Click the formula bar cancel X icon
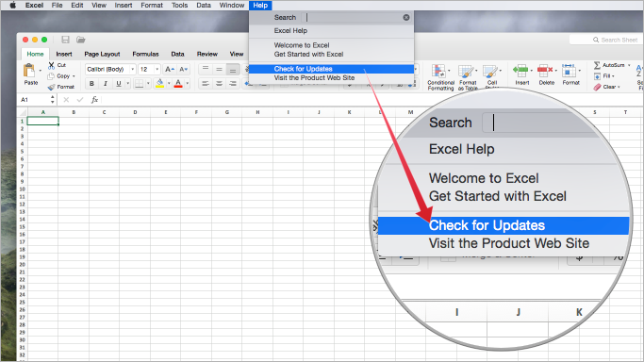644x362 pixels. coord(66,100)
